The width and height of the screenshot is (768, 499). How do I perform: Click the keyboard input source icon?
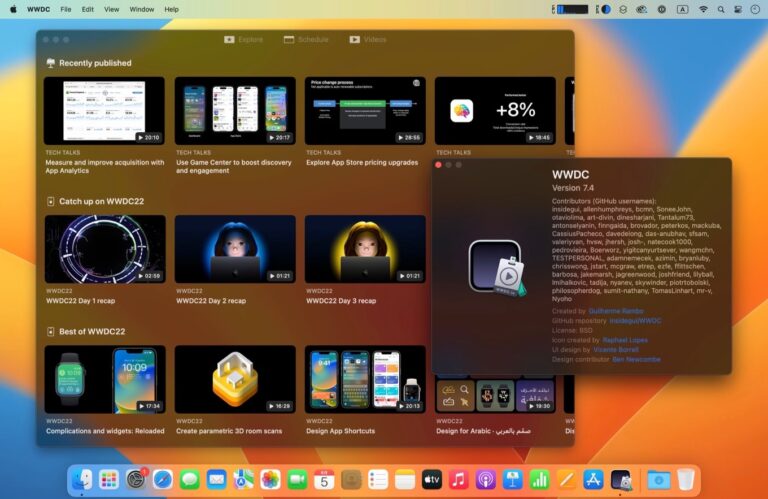682,9
